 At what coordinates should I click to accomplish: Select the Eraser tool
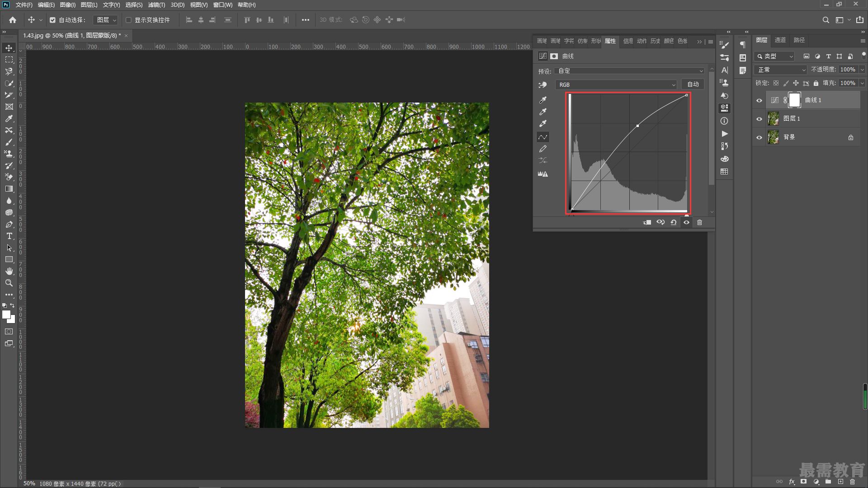[x=9, y=177]
